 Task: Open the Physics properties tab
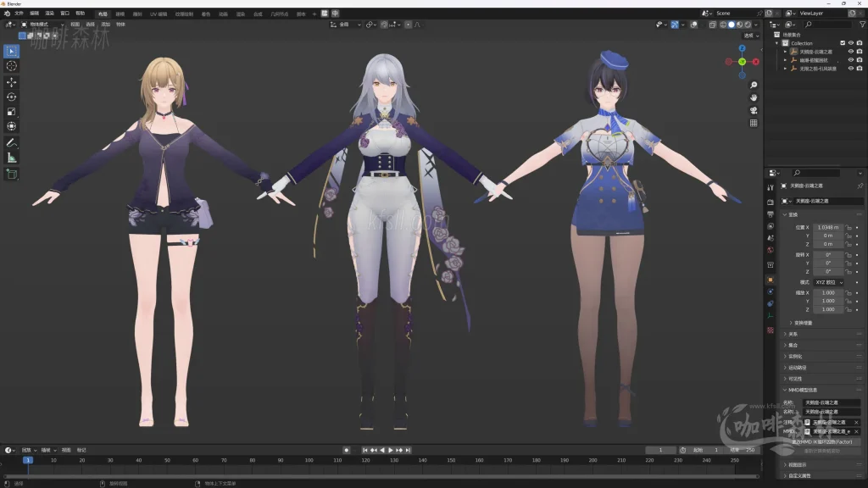pos(771,291)
